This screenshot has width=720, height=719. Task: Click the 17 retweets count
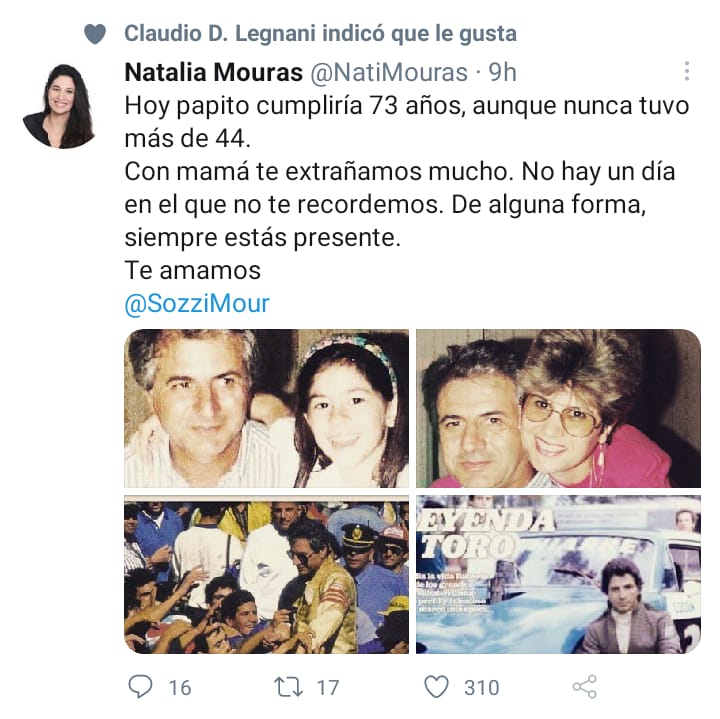click(328, 688)
